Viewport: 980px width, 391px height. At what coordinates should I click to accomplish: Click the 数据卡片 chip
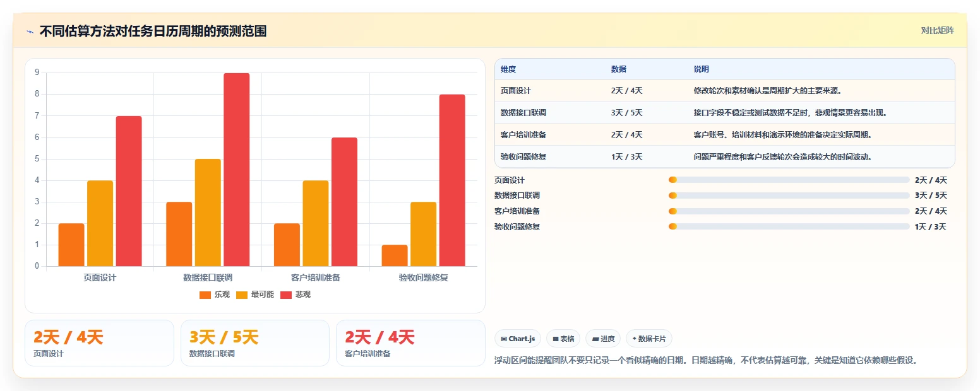[649, 339]
